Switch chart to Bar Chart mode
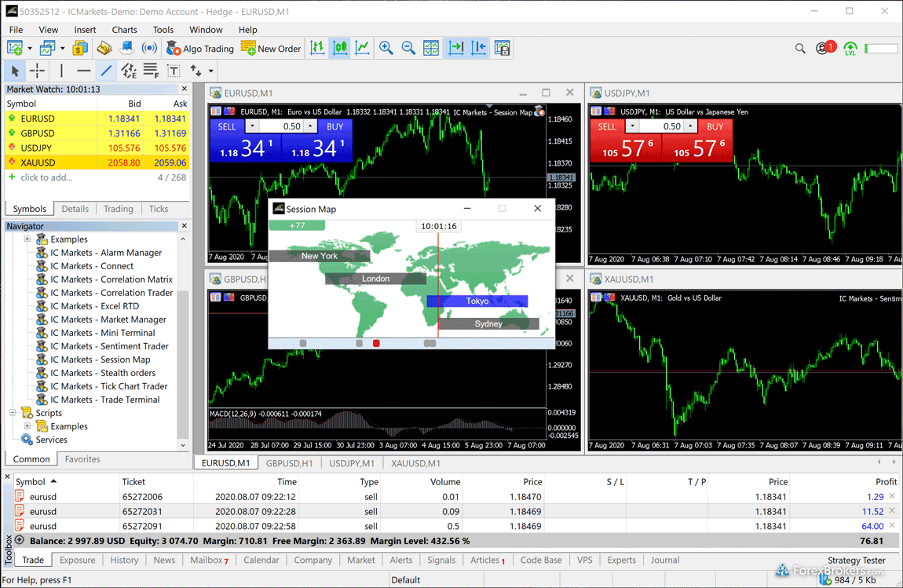903x588 pixels. point(317,49)
